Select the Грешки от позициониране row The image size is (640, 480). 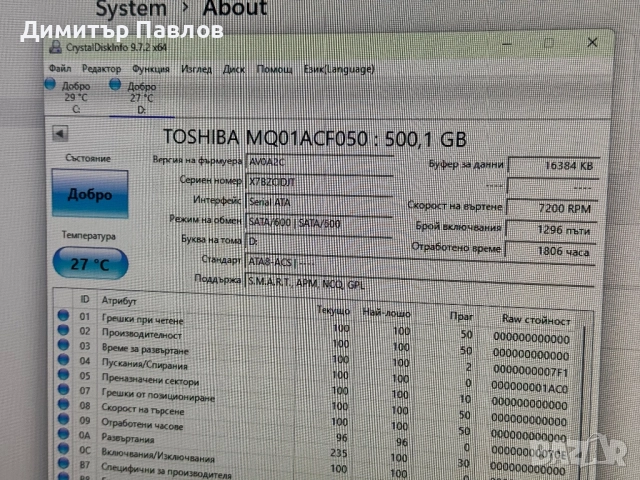pos(314,403)
